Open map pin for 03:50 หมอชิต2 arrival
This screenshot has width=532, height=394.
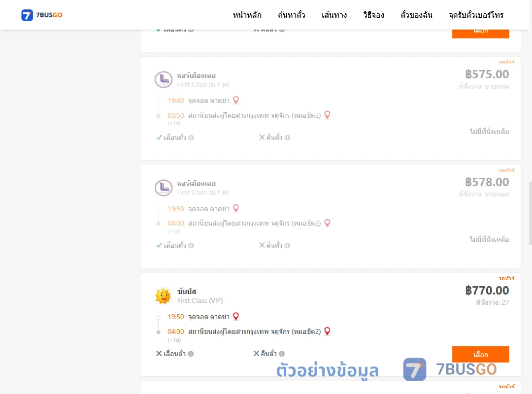tap(327, 115)
